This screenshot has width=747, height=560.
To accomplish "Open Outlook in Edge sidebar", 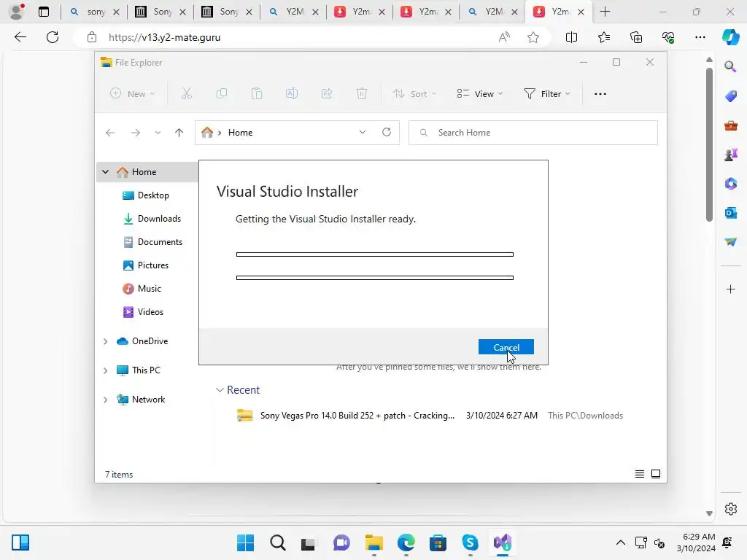I will click(730, 213).
